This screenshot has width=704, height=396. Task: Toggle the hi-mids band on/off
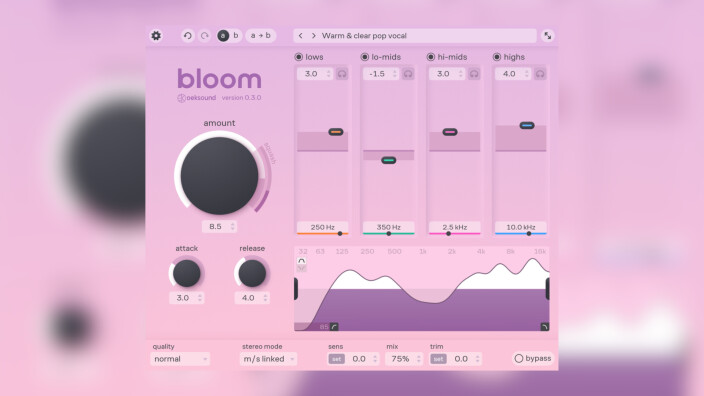tap(431, 57)
